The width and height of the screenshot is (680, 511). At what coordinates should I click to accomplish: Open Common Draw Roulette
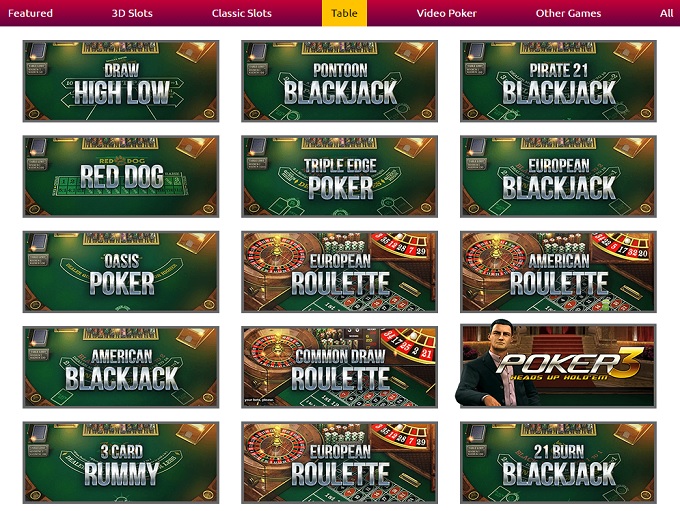339,367
